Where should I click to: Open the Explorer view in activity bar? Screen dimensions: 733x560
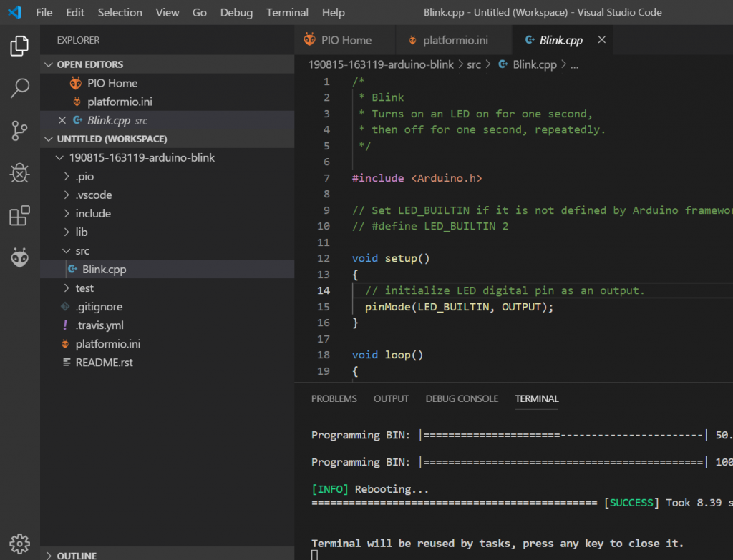pos(19,46)
